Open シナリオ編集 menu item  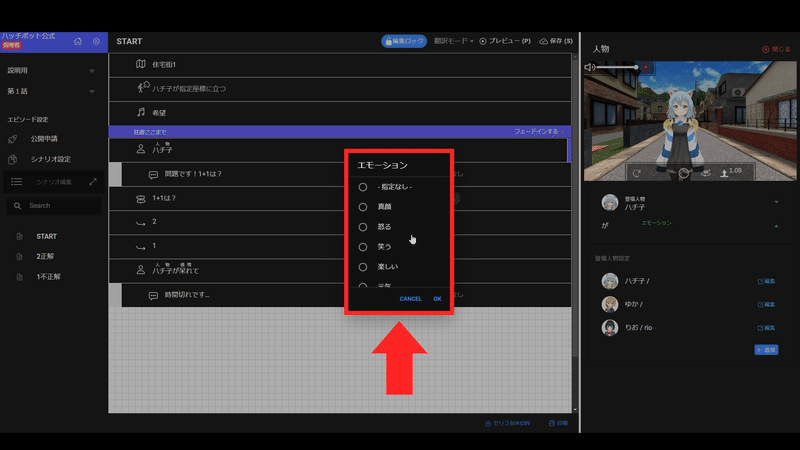coord(54,182)
